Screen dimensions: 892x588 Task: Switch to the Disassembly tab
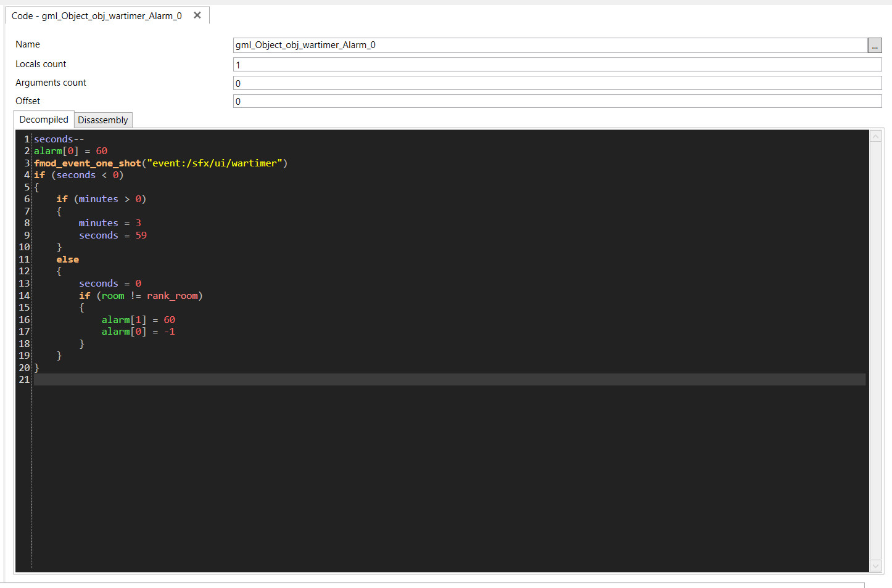click(x=103, y=120)
